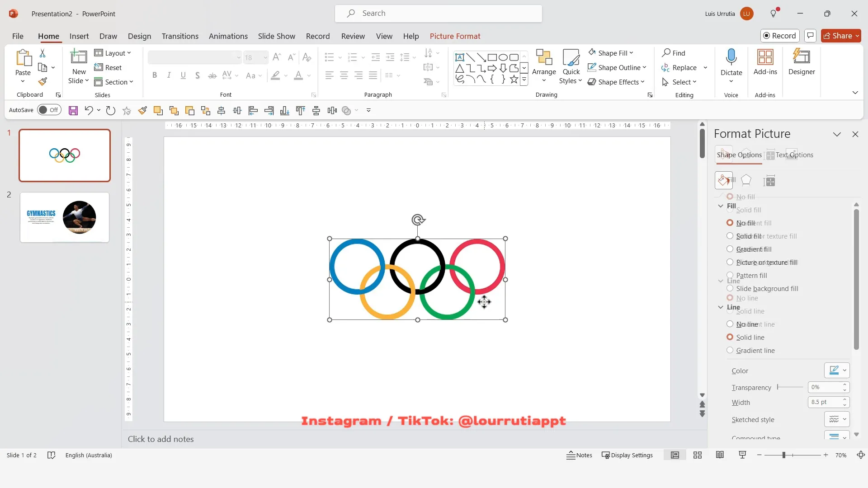The height and width of the screenshot is (488, 868).
Task: Select Gradient line option
Action: 750,350
